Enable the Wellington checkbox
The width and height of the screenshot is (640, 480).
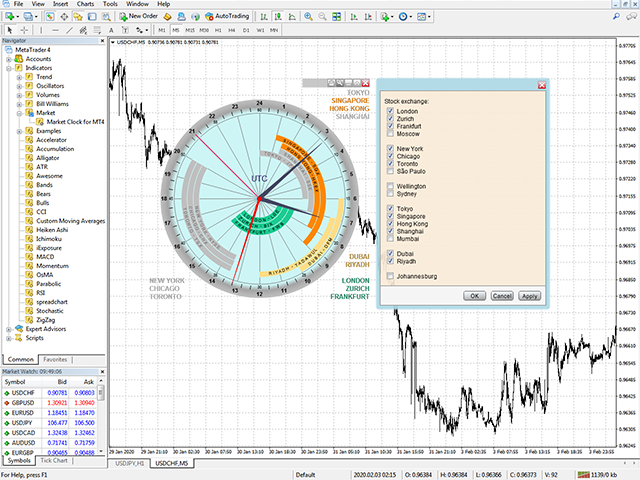390,186
